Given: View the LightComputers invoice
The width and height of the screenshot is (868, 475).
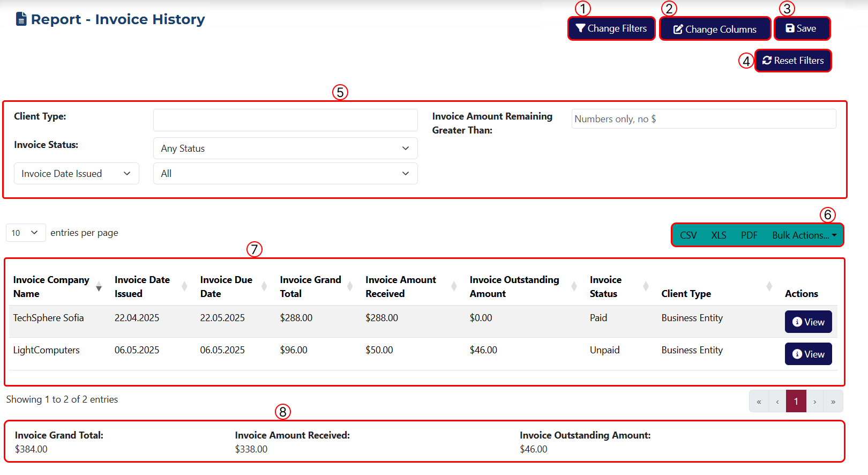Looking at the screenshot, I should (x=808, y=354).
